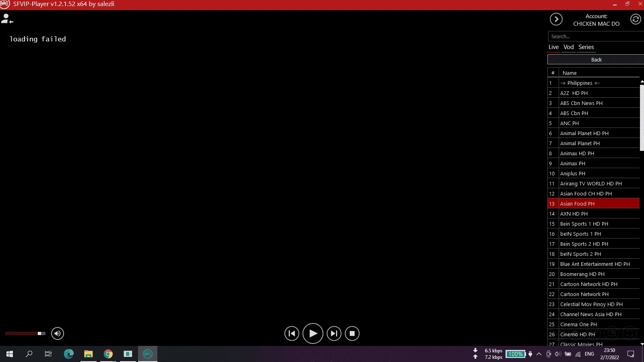The width and height of the screenshot is (644, 362).
Task: Select Animax HD PH channel
Action: pyautogui.click(x=594, y=153)
